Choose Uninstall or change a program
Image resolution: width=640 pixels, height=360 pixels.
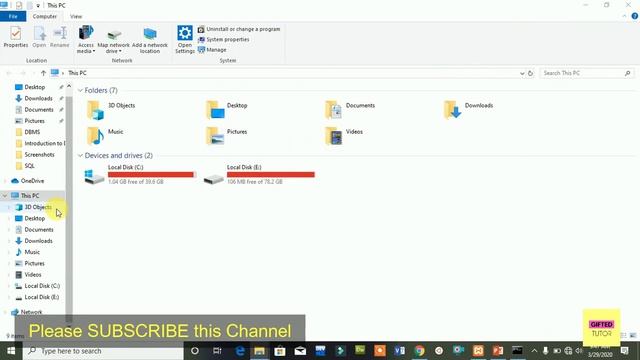239,29
